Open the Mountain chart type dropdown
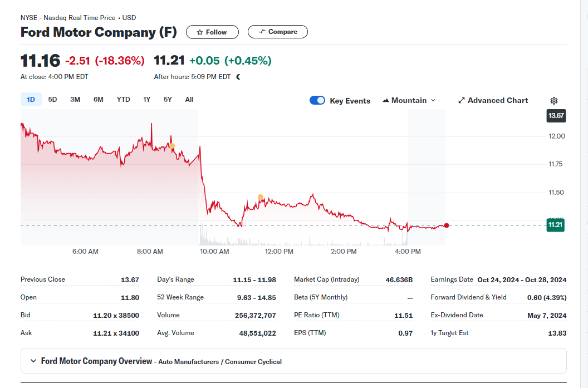Screen dimensions: 588x388 point(409,101)
